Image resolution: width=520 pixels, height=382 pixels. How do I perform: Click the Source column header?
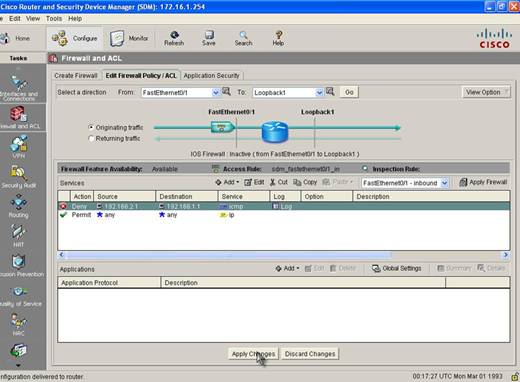click(125, 196)
